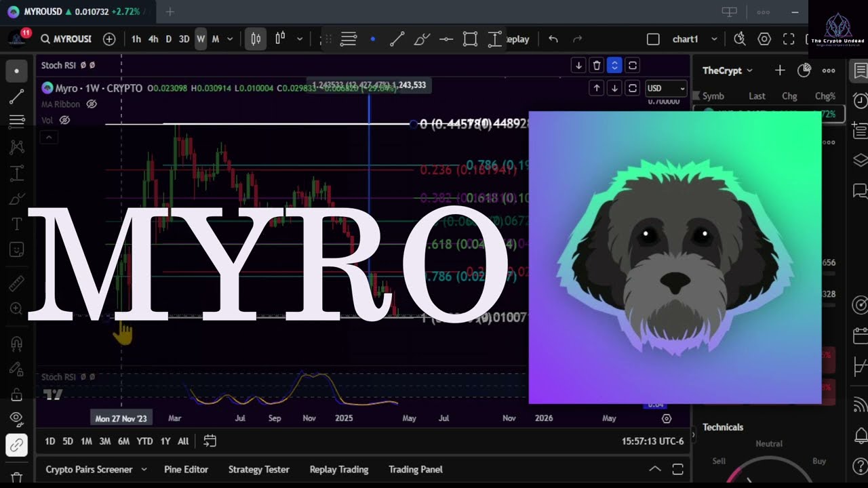The width and height of the screenshot is (868, 488).
Task: Lock all drawing tools padlock
Action: click(x=16, y=394)
